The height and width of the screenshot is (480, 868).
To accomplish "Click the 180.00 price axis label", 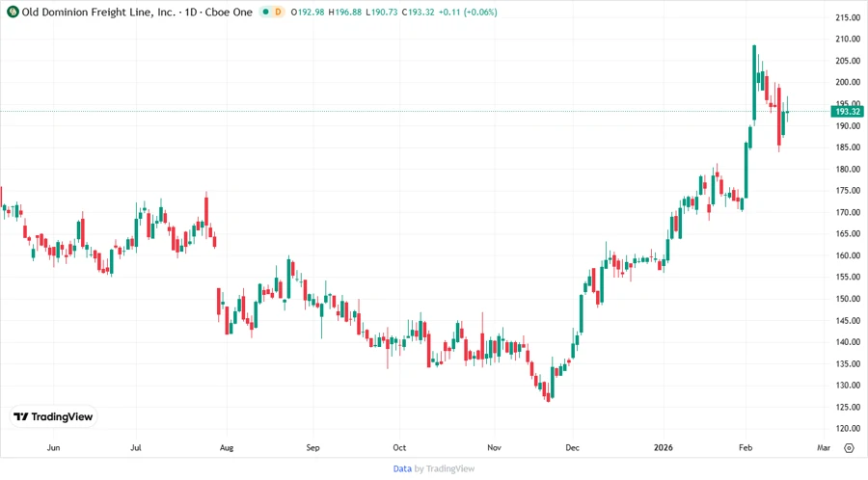I will tap(848, 170).
